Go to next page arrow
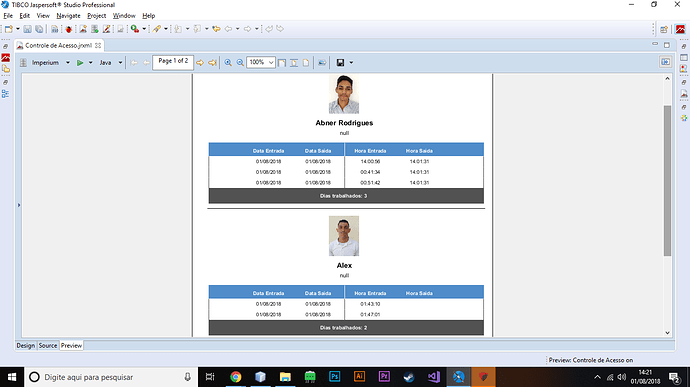Screen dimensions: 690x387 (200, 63)
